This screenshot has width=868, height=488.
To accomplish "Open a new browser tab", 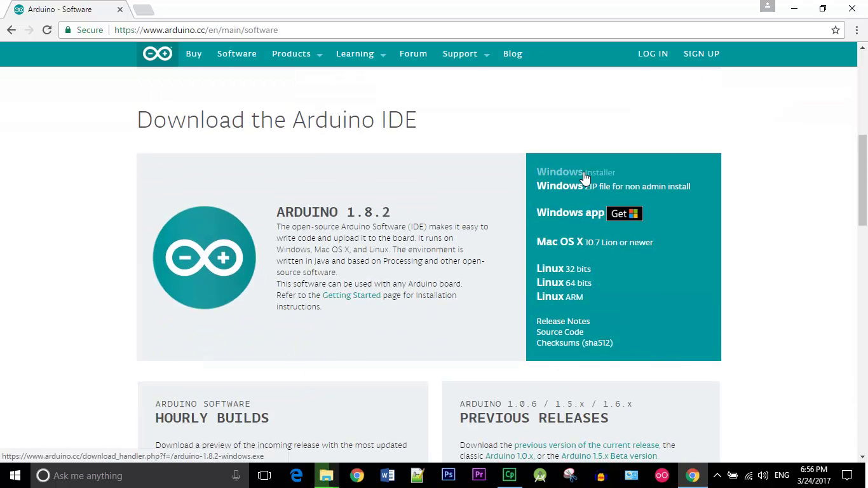I will [144, 10].
